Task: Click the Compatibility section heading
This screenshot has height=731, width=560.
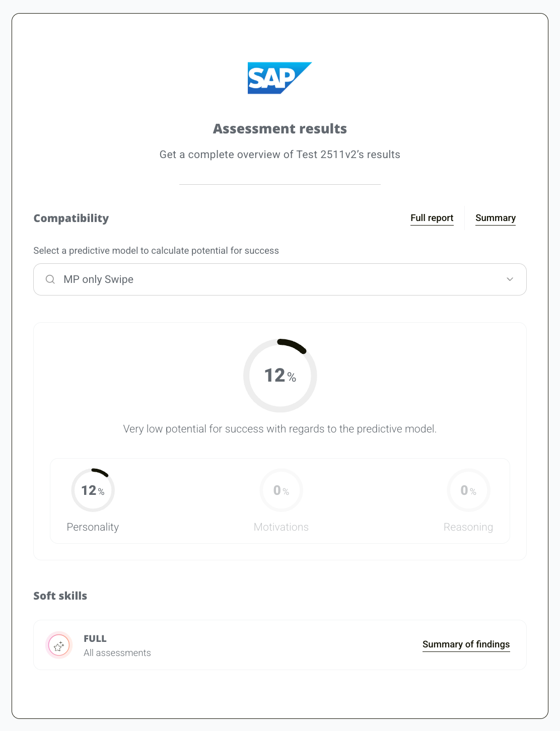Action: coord(71,218)
